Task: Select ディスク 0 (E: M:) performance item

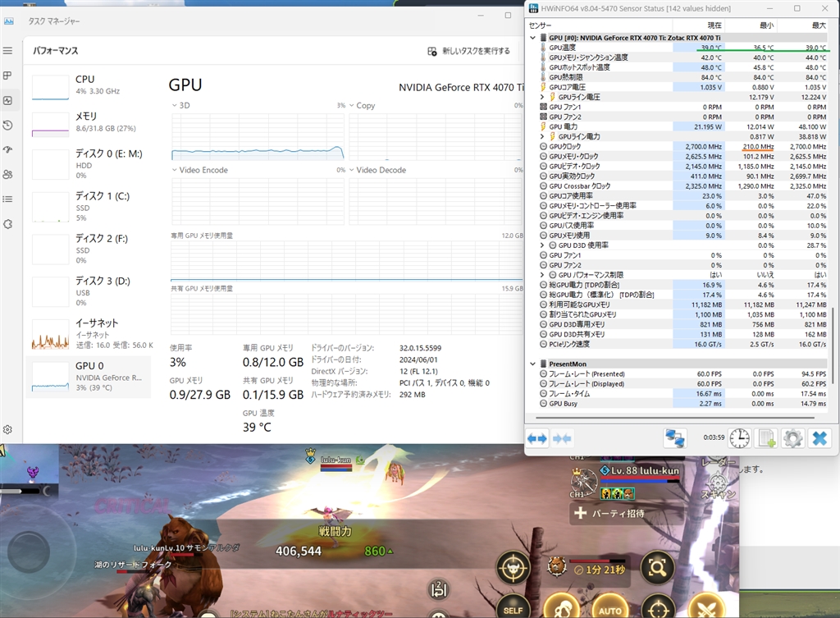Action: pos(89,164)
